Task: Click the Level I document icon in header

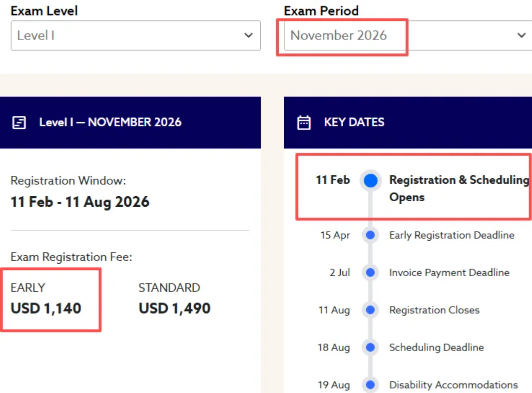Action: (19, 122)
